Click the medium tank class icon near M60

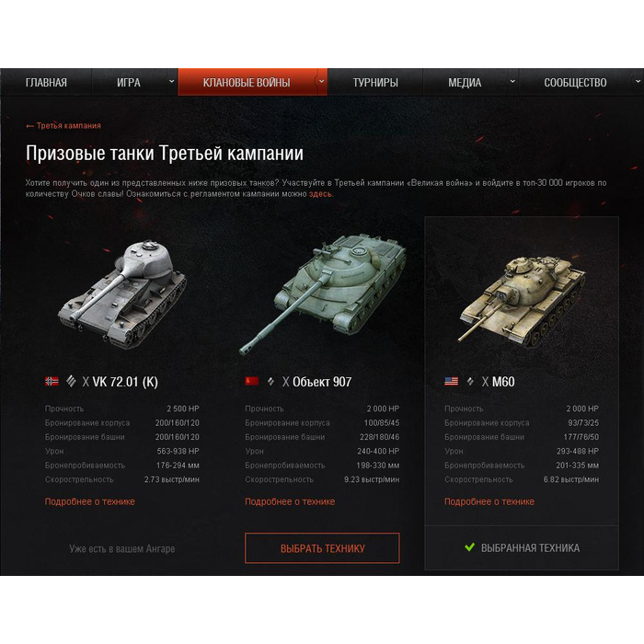(470, 382)
